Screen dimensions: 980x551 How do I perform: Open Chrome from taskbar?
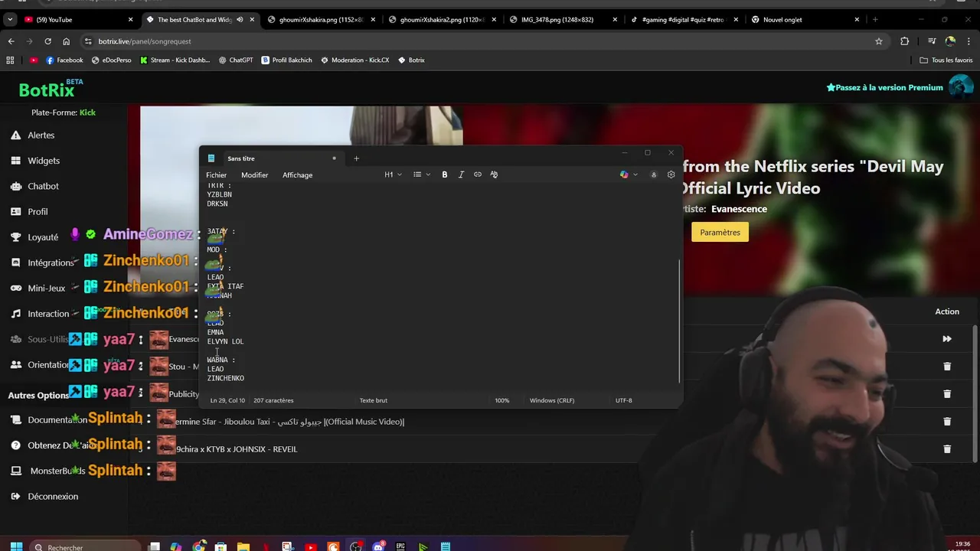click(x=199, y=546)
